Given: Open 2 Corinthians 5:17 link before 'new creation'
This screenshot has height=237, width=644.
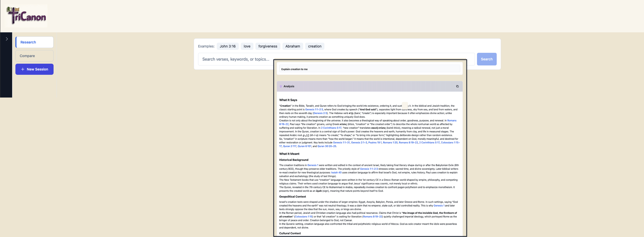Looking at the screenshot, I should 331,128.
